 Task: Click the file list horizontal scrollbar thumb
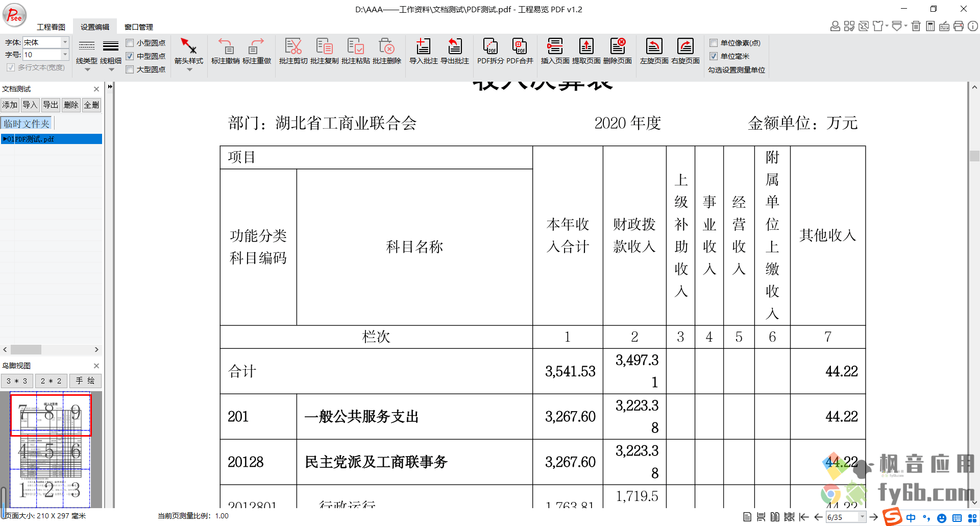coord(26,350)
